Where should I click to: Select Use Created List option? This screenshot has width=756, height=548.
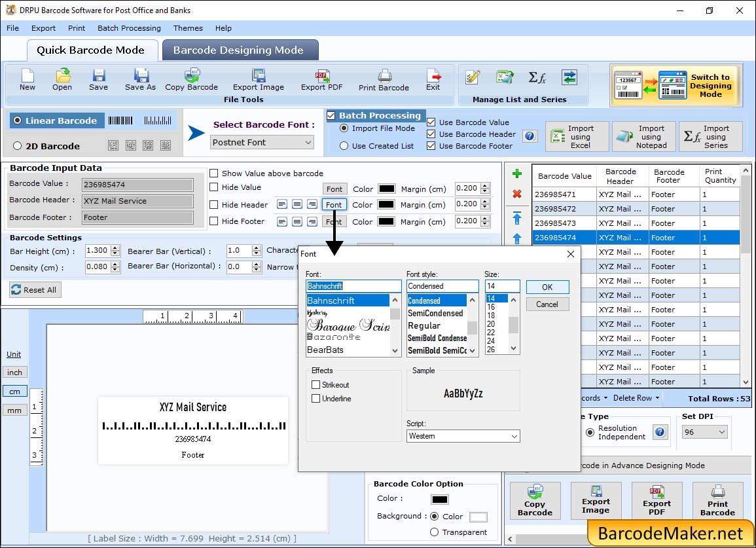(344, 146)
